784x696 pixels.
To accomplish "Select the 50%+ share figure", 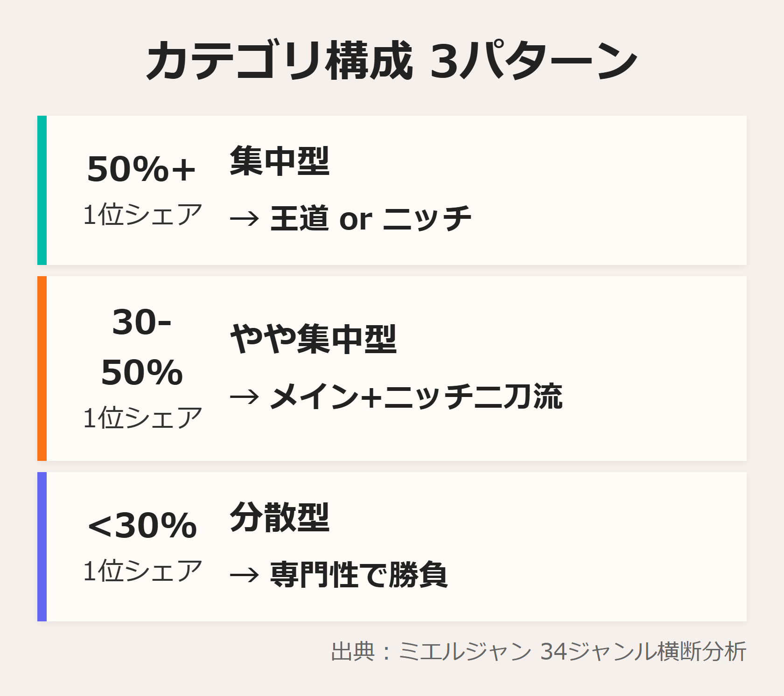I will [x=141, y=169].
